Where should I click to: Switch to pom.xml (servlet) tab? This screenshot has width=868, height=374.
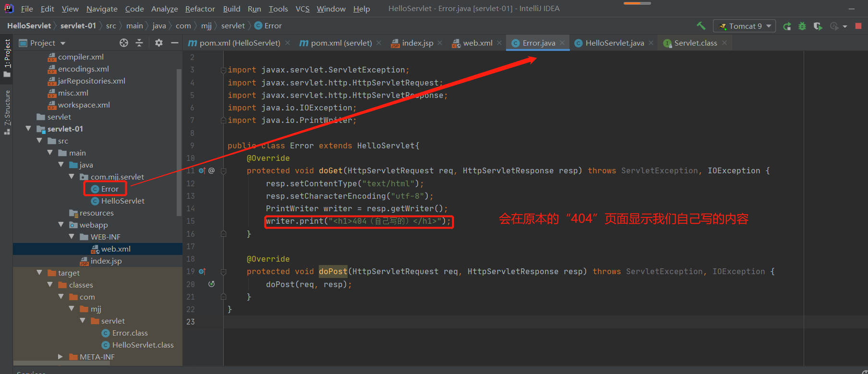coord(340,43)
